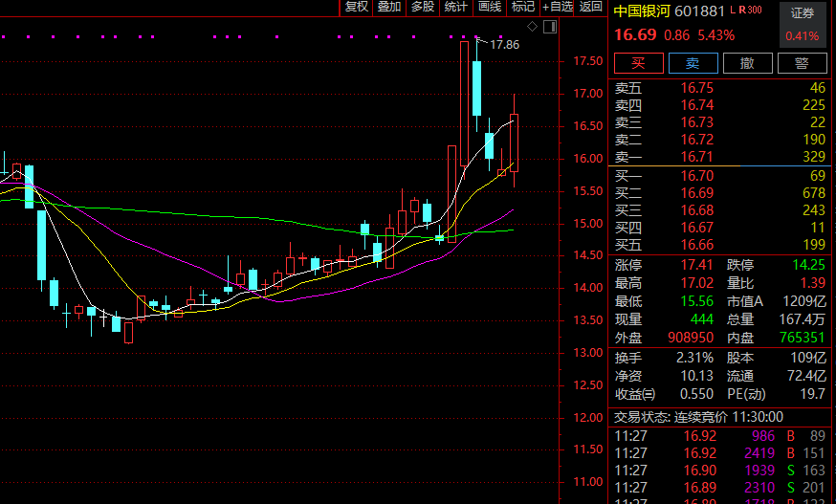836x504 pixels.
Task: Open the 证券 sector box showing 0.41%
Action: coord(803,25)
